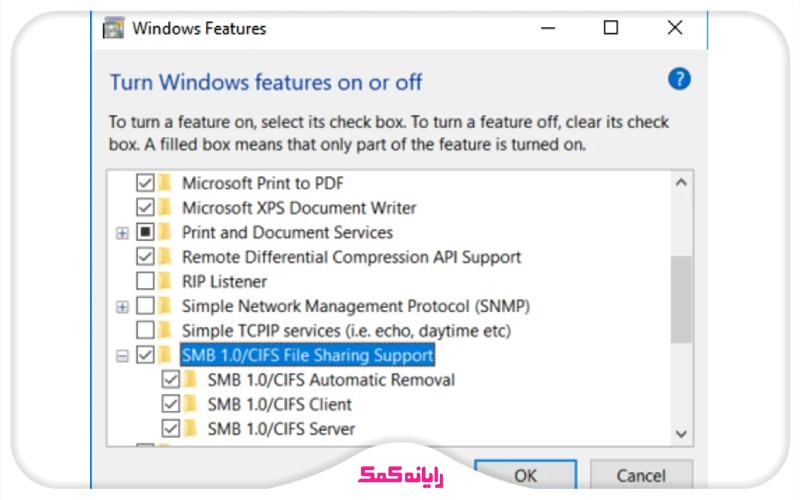
Task: Click folder icon beside Simple TCPIP services
Action: click(x=164, y=330)
